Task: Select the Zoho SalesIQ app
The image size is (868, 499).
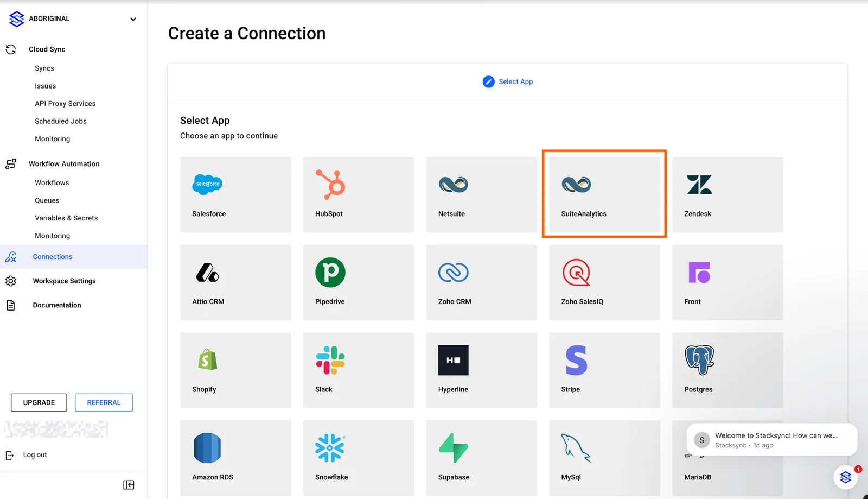Action: pos(604,282)
